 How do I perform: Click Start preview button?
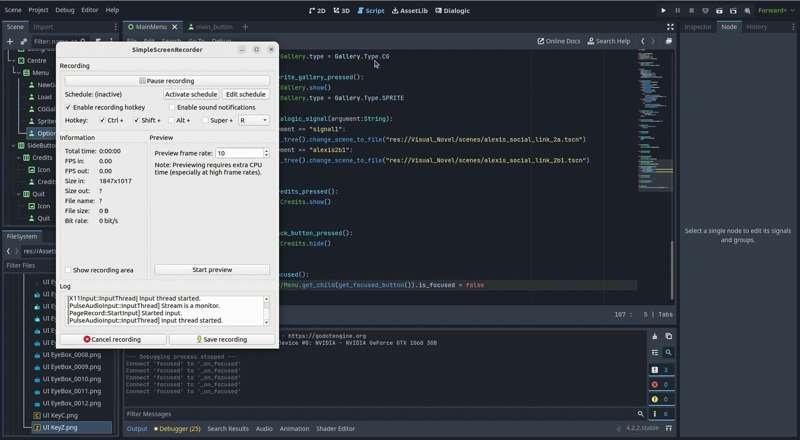[212, 270]
